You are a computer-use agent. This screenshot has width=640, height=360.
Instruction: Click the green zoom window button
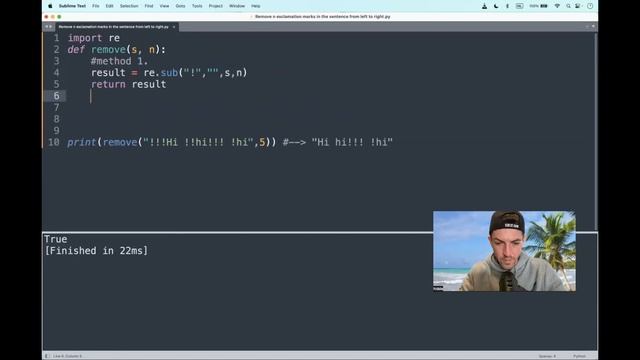(x=59, y=17)
